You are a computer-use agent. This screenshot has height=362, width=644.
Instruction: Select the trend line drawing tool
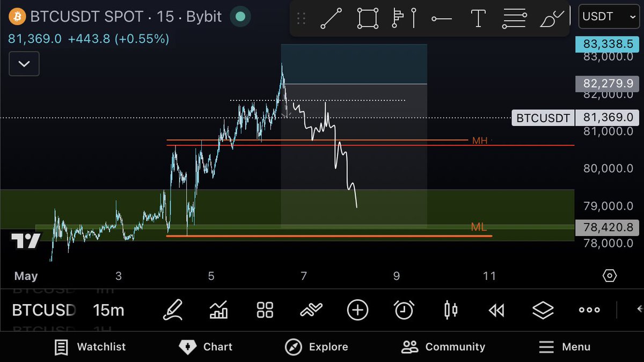331,19
